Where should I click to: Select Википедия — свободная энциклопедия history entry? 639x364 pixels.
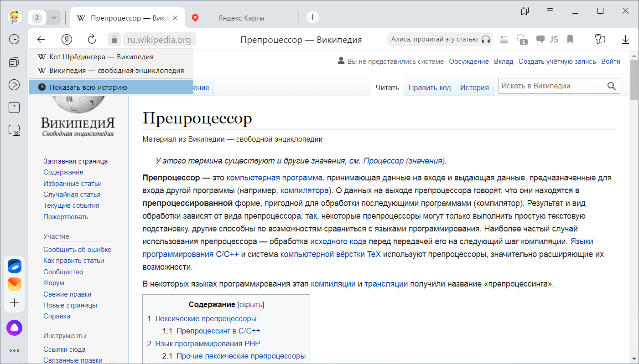111,71
